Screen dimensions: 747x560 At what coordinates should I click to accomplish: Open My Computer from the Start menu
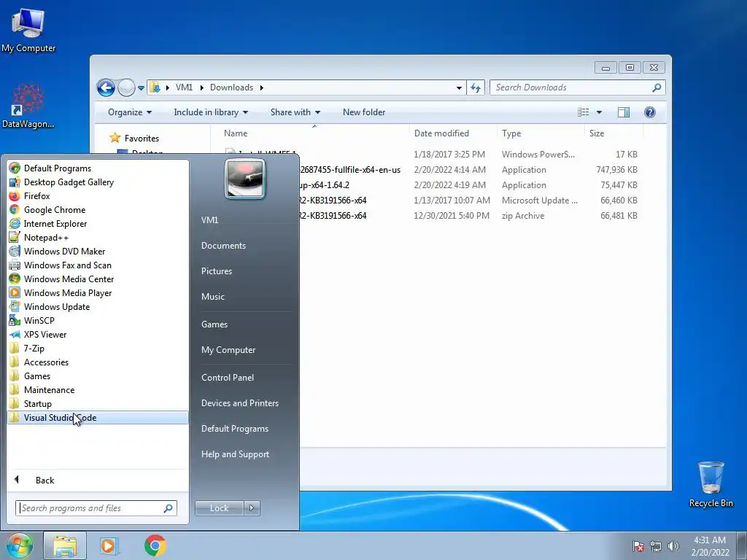[228, 350]
